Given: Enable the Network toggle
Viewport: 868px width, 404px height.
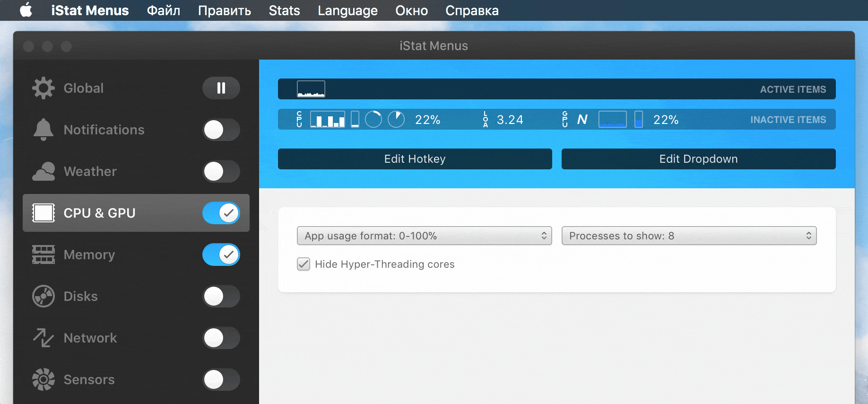Looking at the screenshot, I should (221, 338).
